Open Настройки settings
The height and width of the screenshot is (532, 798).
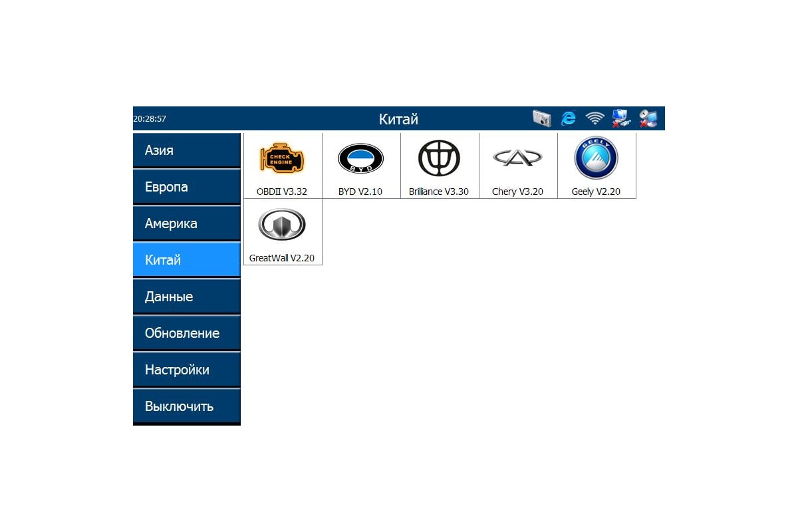[186, 370]
